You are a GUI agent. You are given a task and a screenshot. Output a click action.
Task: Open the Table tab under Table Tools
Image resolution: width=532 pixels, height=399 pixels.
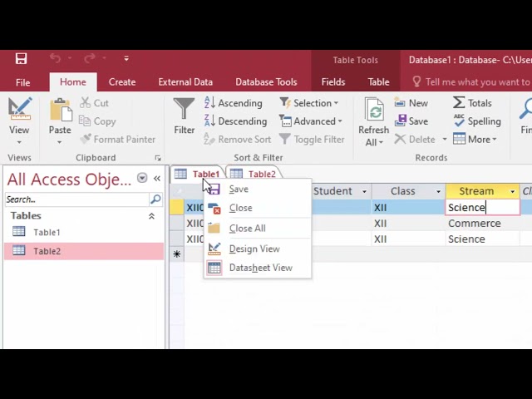(x=379, y=82)
